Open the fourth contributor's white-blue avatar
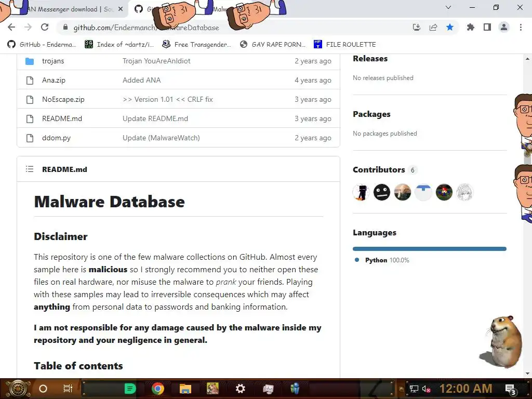The image size is (532, 399). [423, 192]
